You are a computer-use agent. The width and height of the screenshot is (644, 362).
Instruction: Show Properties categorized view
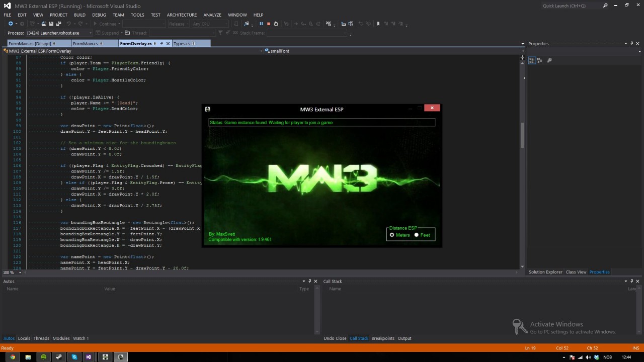click(x=532, y=60)
